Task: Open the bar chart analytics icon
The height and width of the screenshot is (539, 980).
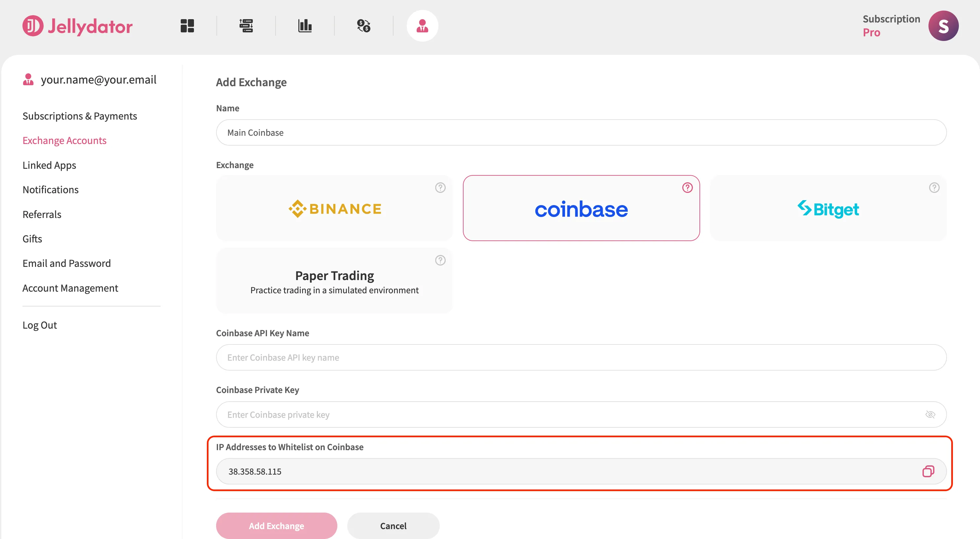Action: [x=305, y=26]
